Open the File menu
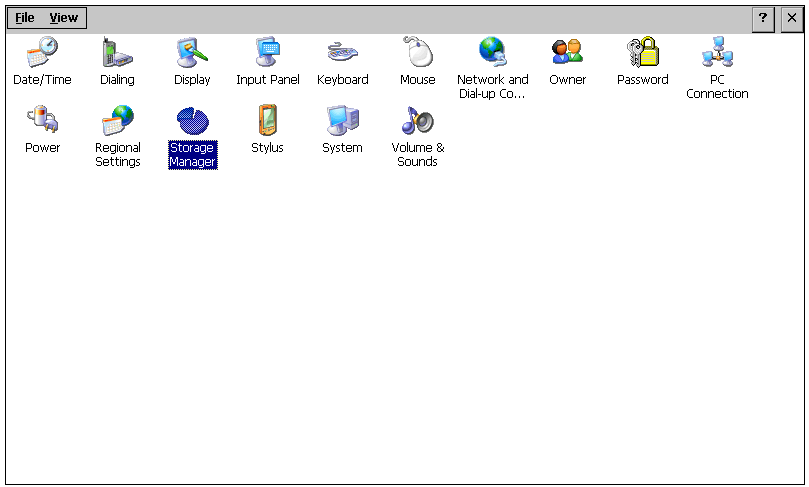The height and width of the screenshot is (487, 809). coord(25,18)
